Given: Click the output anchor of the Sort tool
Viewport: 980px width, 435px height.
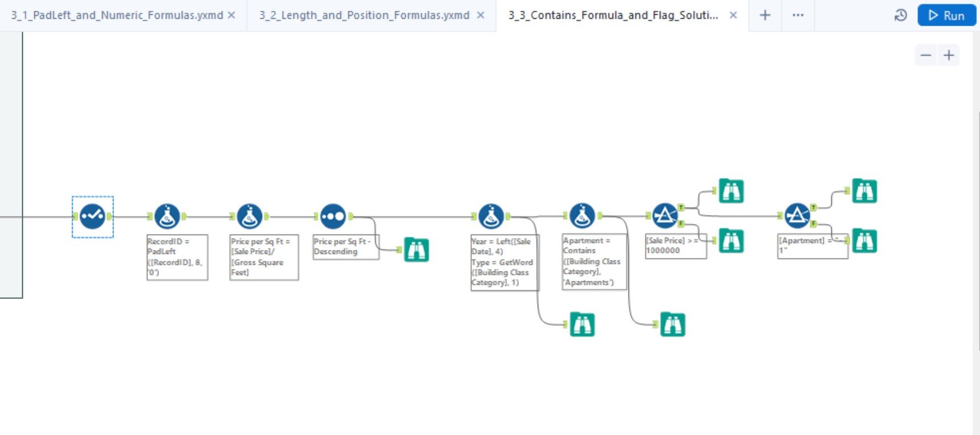Looking at the screenshot, I should (x=351, y=216).
